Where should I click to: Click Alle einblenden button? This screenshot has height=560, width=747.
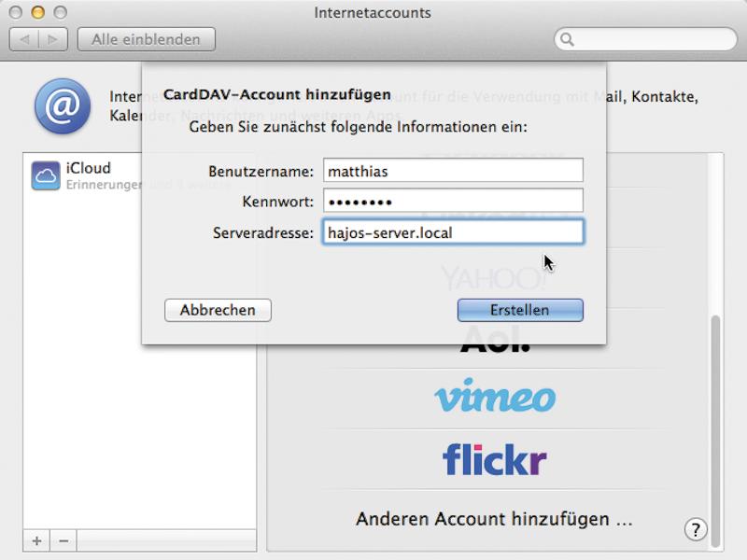pyautogui.click(x=147, y=39)
